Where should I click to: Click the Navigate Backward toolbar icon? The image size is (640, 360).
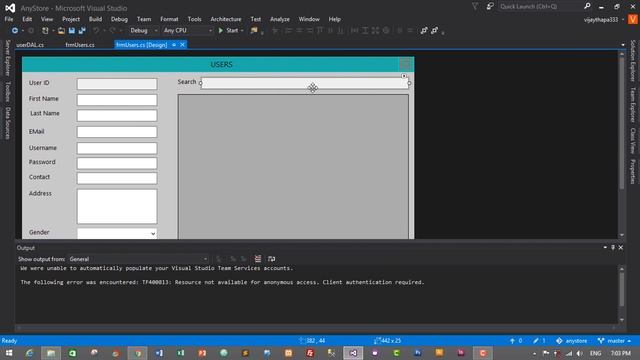[x=15, y=31]
